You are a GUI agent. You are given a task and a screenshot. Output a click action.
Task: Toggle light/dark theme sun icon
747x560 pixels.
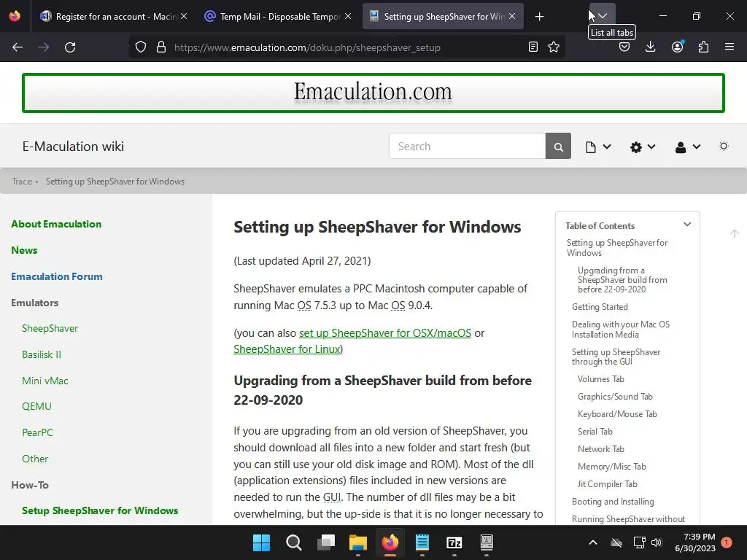click(724, 146)
